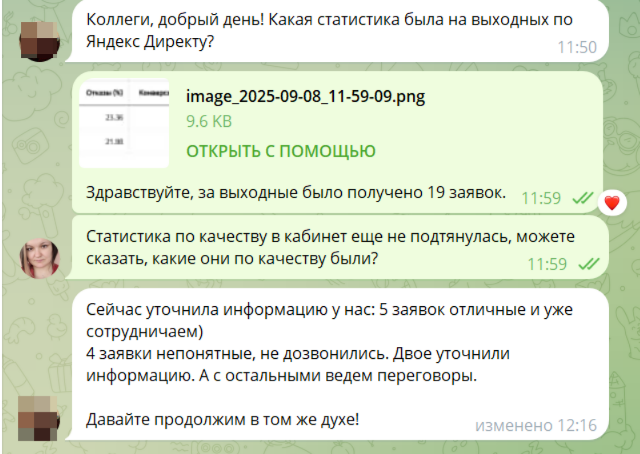Open the image_2025-09-08 file thumbnail preview
The height and width of the screenshot is (454, 640).
[125, 123]
